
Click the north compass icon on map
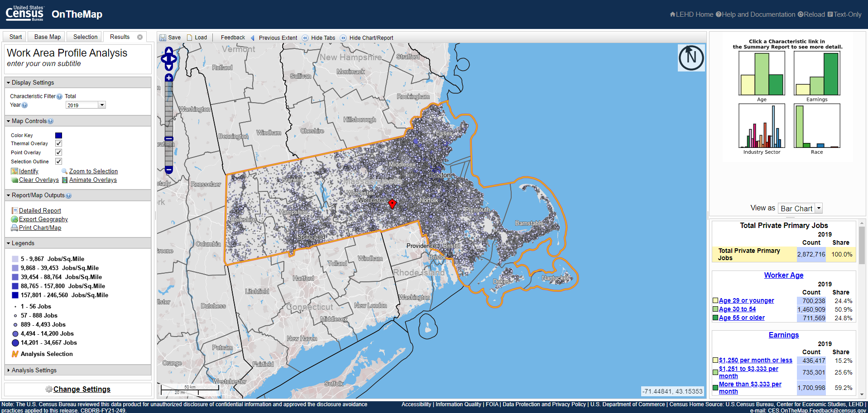691,57
